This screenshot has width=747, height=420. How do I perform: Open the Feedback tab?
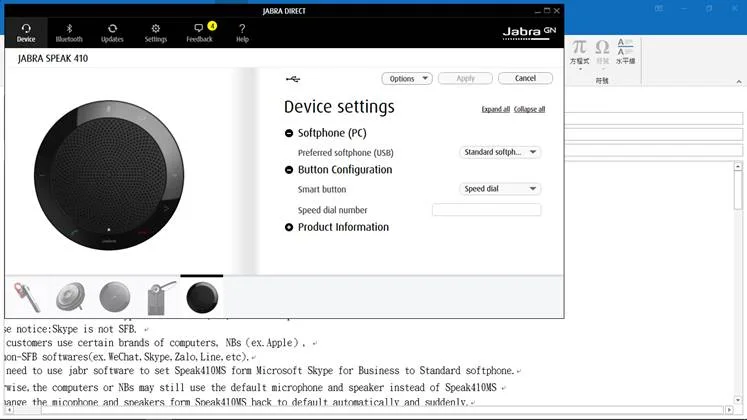199,33
